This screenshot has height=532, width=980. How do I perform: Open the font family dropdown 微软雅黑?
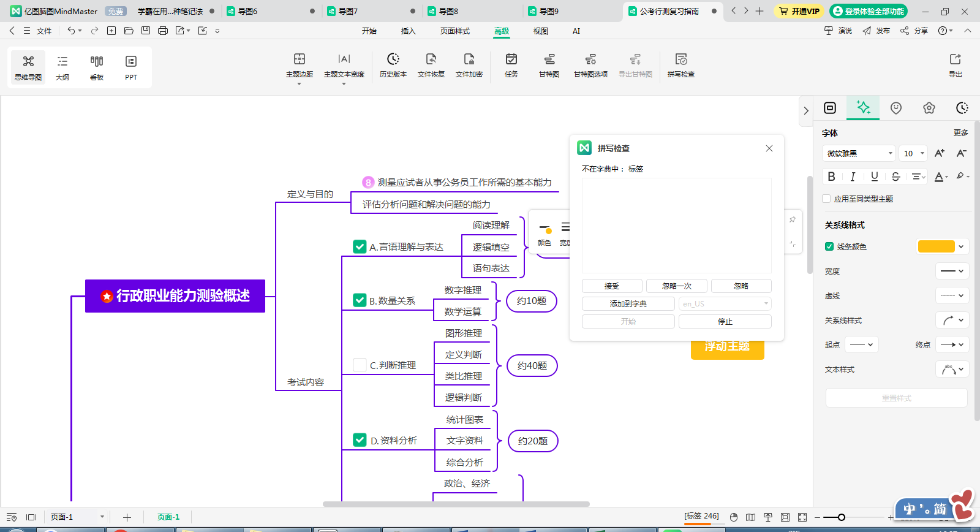click(859, 153)
